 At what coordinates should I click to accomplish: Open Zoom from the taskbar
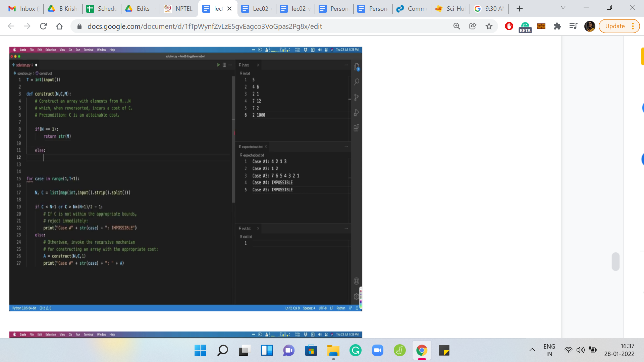click(377, 351)
